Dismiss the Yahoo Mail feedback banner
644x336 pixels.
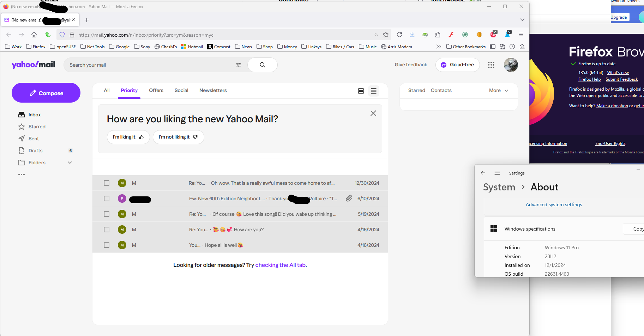(373, 113)
